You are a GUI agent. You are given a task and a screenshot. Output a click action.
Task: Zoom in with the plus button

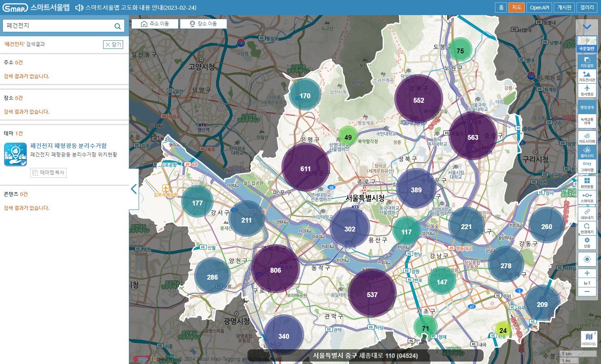point(587,273)
